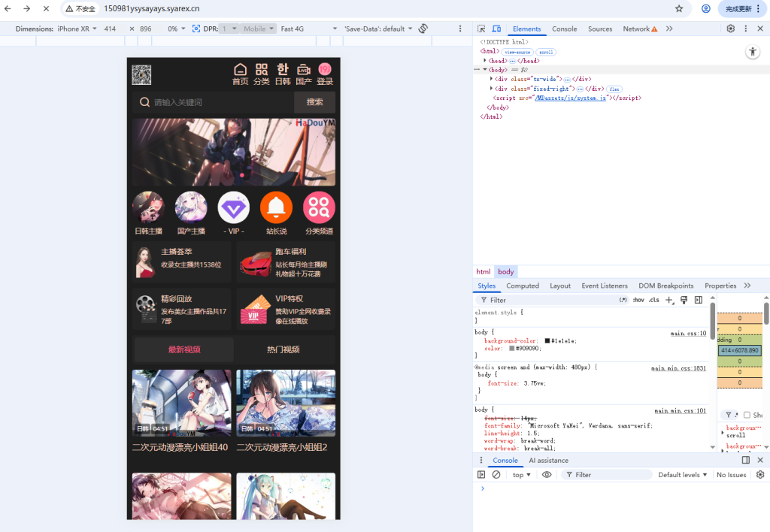Image resolution: width=770 pixels, height=532 pixels.
Task: Open console top context dropdown
Action: pos(522,475)
